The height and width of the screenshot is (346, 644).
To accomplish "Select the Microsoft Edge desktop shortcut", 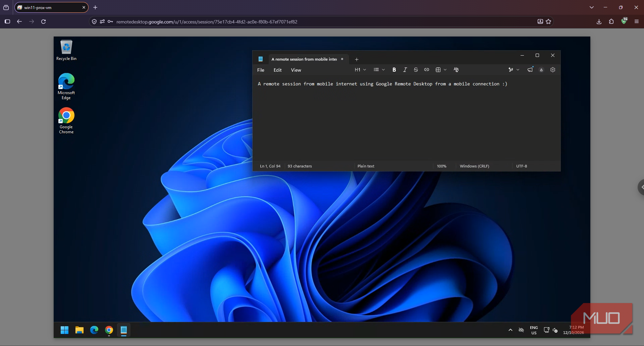I will click(66, 86).
